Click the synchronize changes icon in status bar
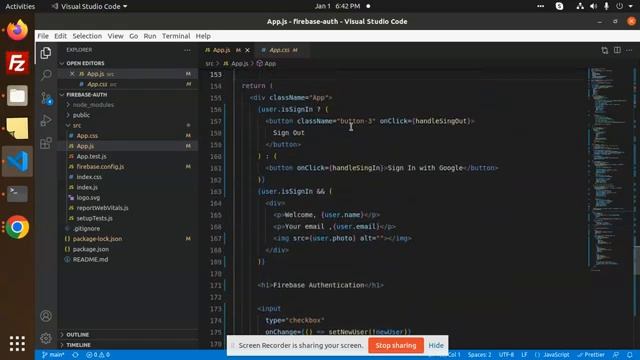Viewport: 640px width, 360px height. (76, 355)
